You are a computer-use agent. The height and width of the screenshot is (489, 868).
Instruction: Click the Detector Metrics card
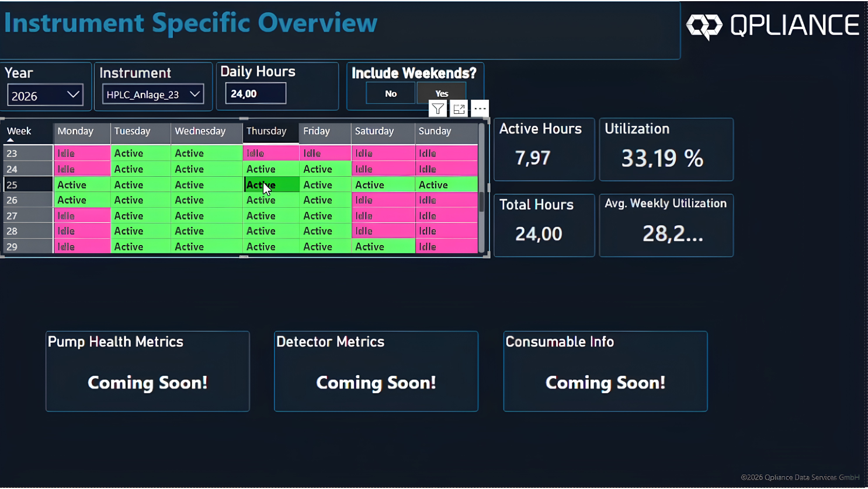click(x=376, y=372)
